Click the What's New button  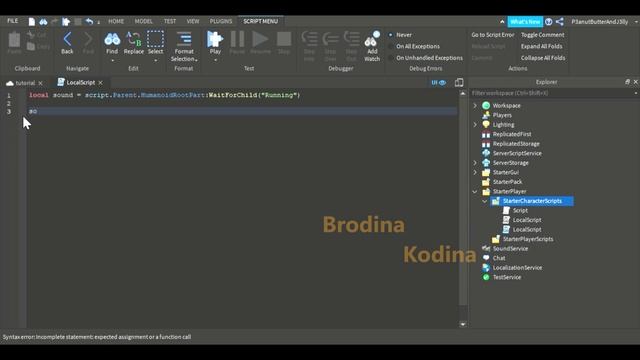525,22
